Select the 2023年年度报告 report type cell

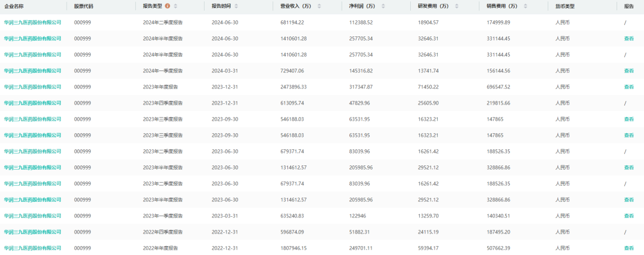coord(160,87)
